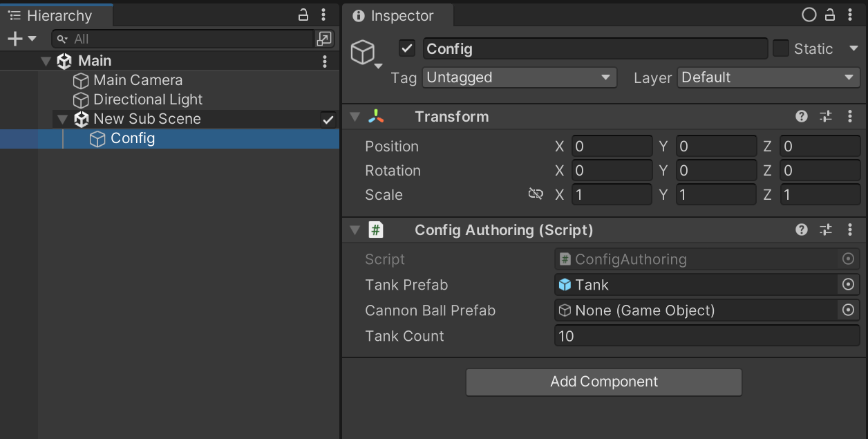Open object picker for Cannon Ball Prefab

(848, 310)
